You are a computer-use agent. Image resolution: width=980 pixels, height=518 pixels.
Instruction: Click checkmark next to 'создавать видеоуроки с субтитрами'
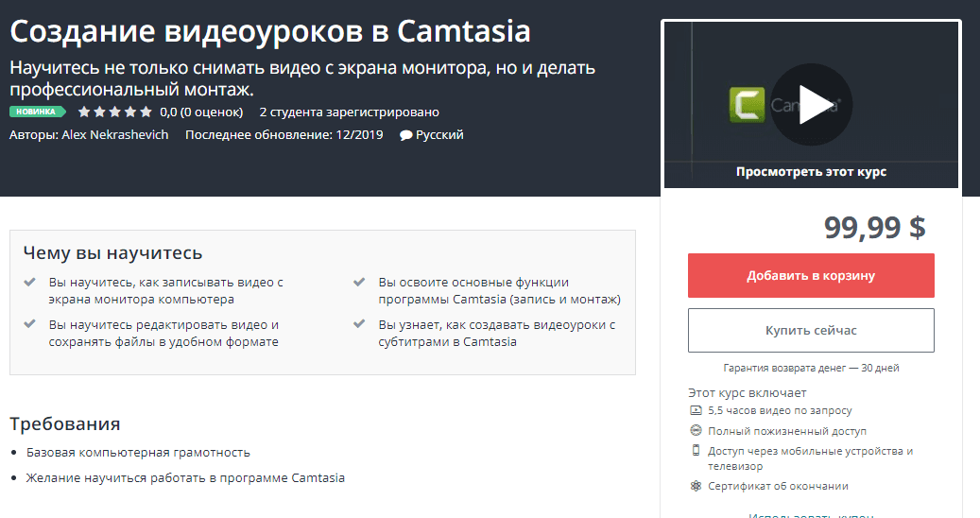pyautogui.click(x=359, y=323)
